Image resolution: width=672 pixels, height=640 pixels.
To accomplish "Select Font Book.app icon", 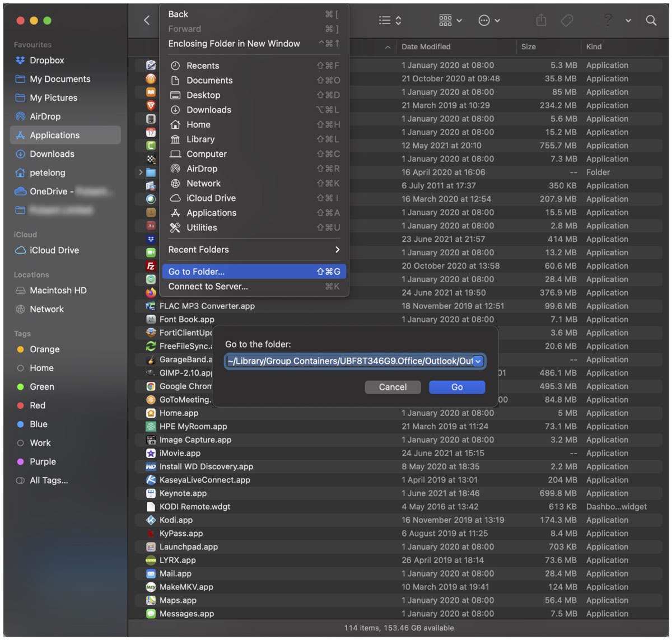I will click(x=151, y=320).
